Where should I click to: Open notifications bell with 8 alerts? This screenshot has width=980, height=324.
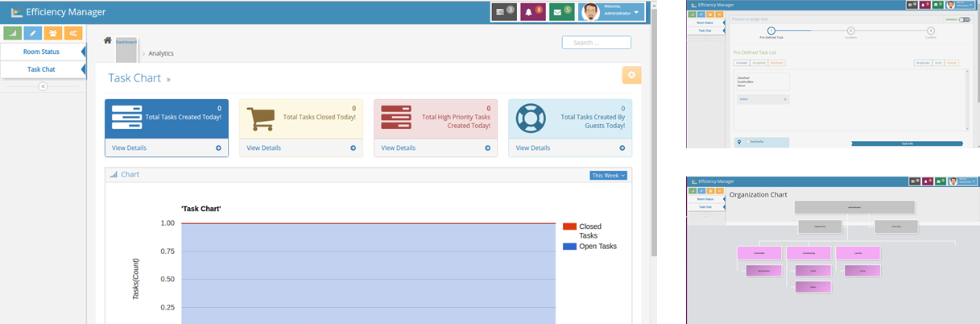coord(532,12)
